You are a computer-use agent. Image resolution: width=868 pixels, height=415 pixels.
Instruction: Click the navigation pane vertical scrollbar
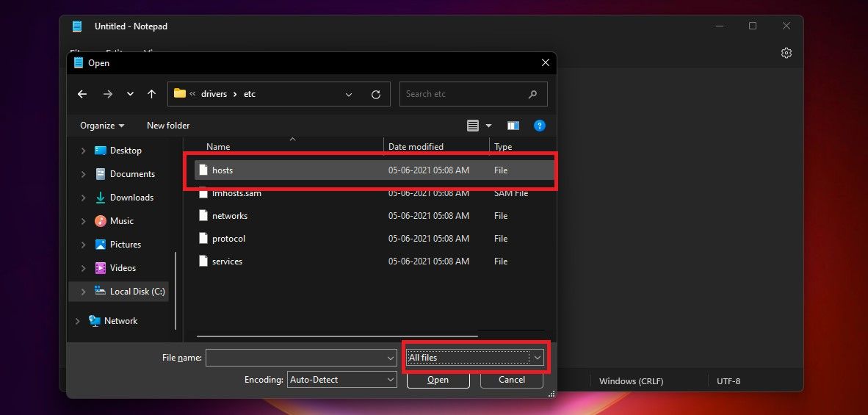tap(176, 291)
